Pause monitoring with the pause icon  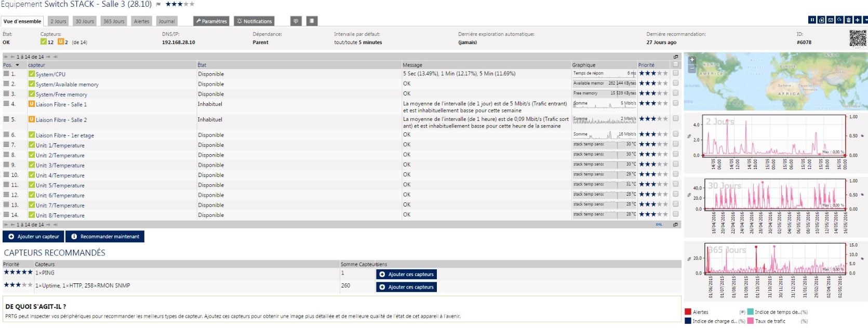(x=812, y=20)
